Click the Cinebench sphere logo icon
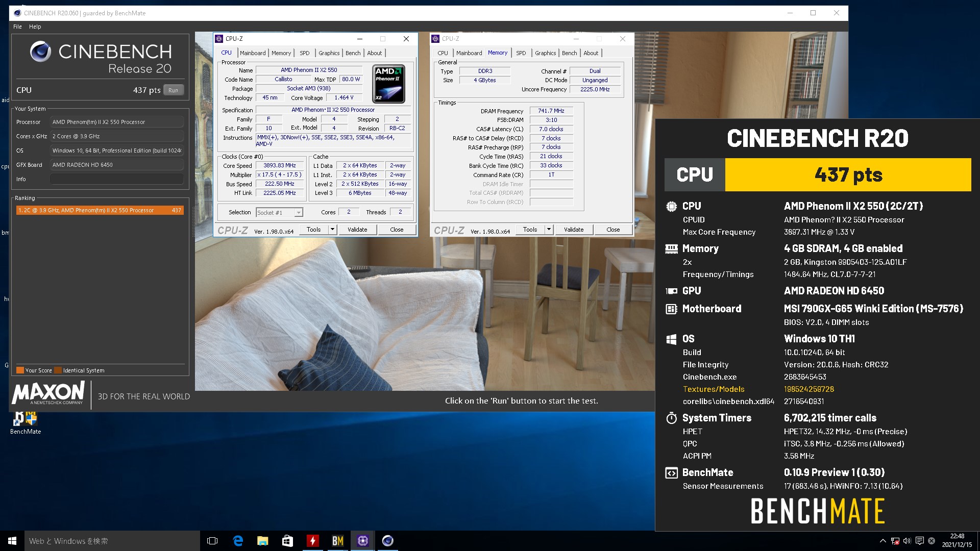Image resolution: width=980 pixels, height=551 pixels. coord(40,52)
